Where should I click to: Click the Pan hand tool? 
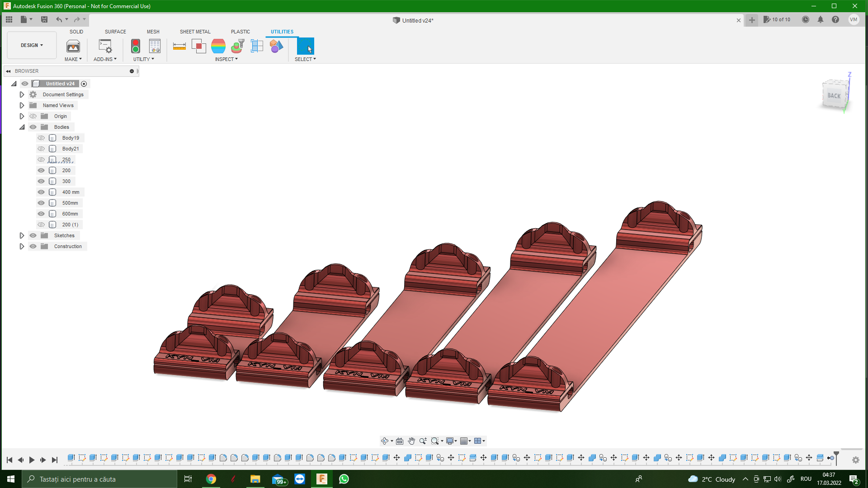[411, 441]
